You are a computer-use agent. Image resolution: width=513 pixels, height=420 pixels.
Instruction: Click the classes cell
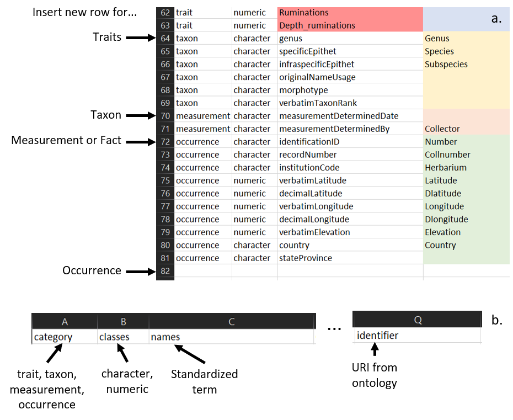tap(123, 337)
